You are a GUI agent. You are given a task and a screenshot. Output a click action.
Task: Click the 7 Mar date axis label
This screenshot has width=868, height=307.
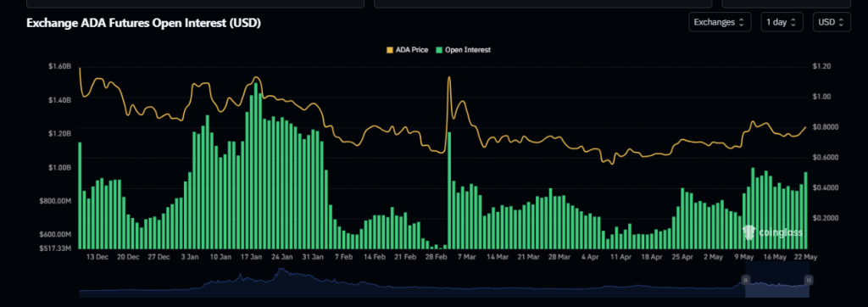click(467, 257)
